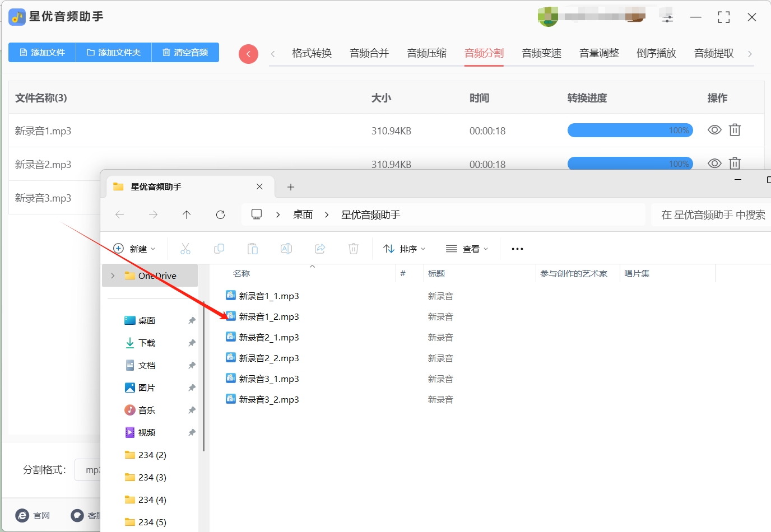
Task: Click 桌面 in the address breadcrumb
Action: click(x=303, y=214)
